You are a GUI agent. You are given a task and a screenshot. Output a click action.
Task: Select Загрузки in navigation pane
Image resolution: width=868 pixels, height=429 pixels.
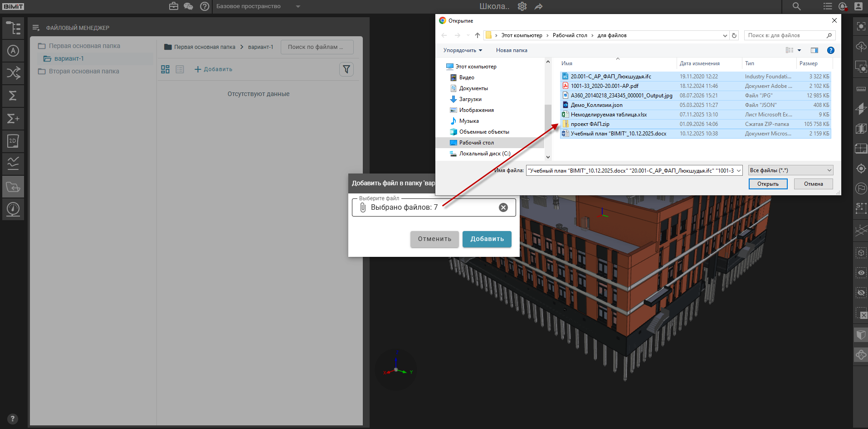click(470, 99)
